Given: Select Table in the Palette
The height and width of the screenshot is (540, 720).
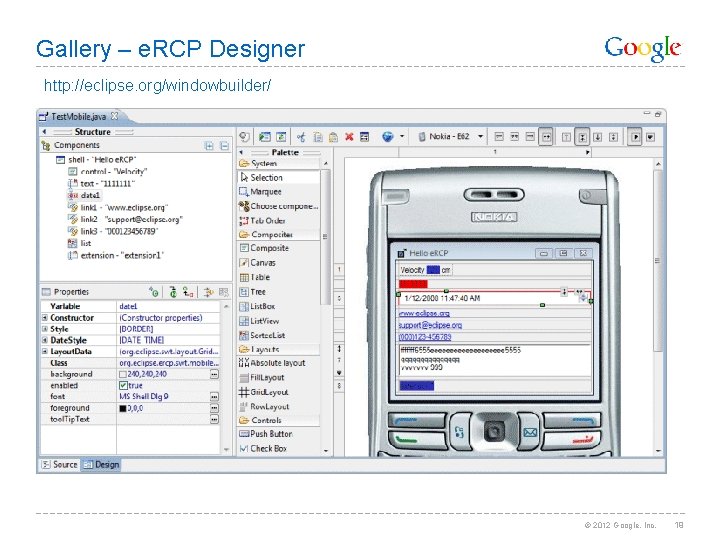Looking at the screenshot, I should pyautogui.click(x=255, y=277).
